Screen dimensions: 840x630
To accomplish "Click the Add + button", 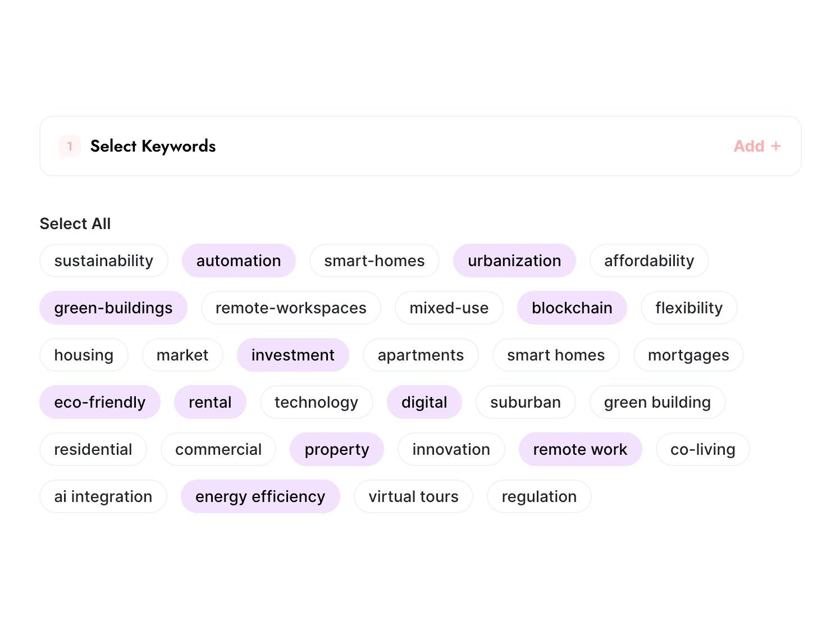I will (x=756, y=146).
